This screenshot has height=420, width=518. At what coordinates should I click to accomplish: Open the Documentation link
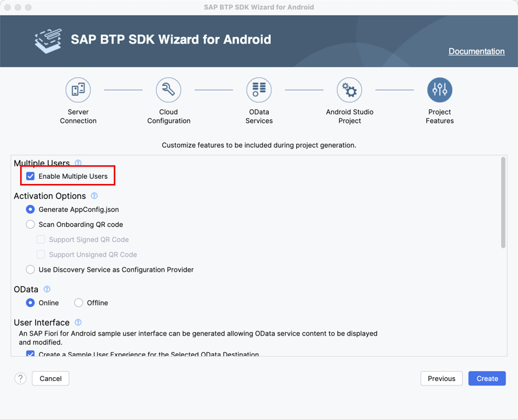[476, 51]
